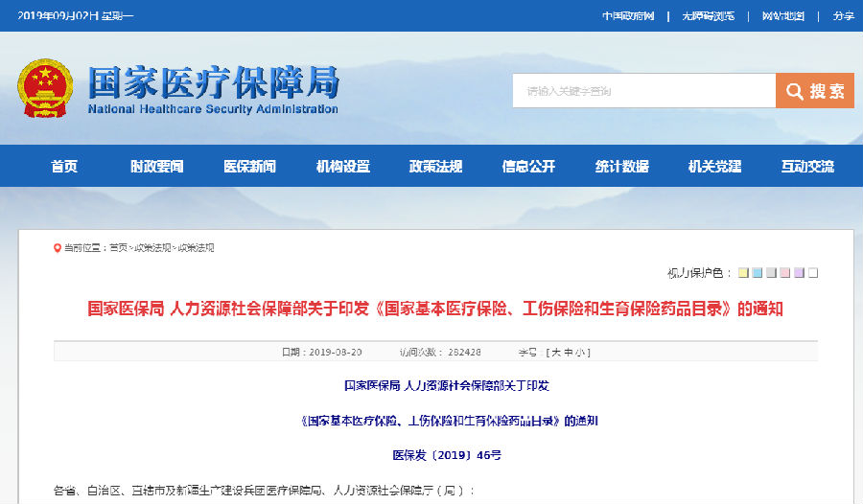Image resolution: width=863 pixels, height=504 pixels.
Task: Click the date text 2019年09月02日 星期一
Action: pos(76,16)
